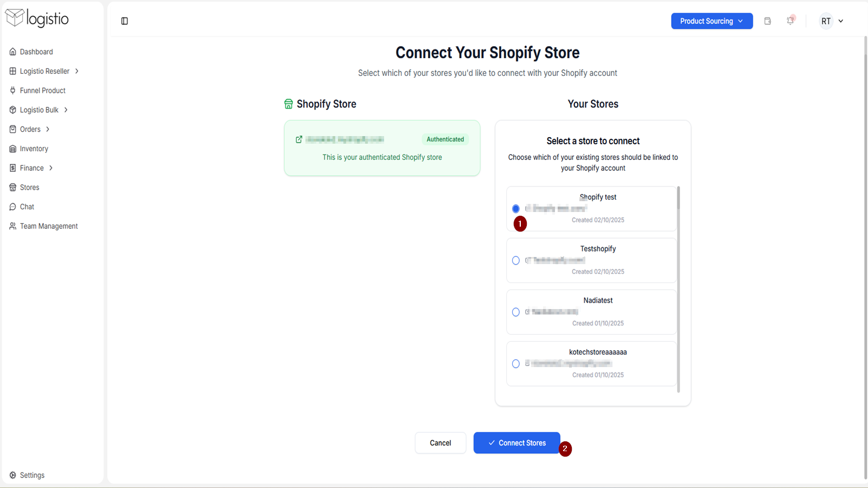Viewport: 868px width, 488px height.
Task: Select the kotechstoreaaaaaa radio button
Action: tap(516, 364)
